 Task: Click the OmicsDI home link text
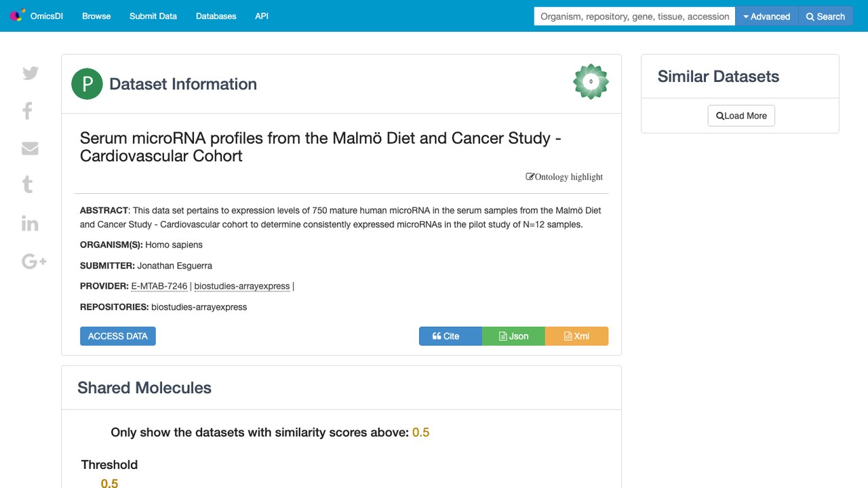click(x=47, y=16)
